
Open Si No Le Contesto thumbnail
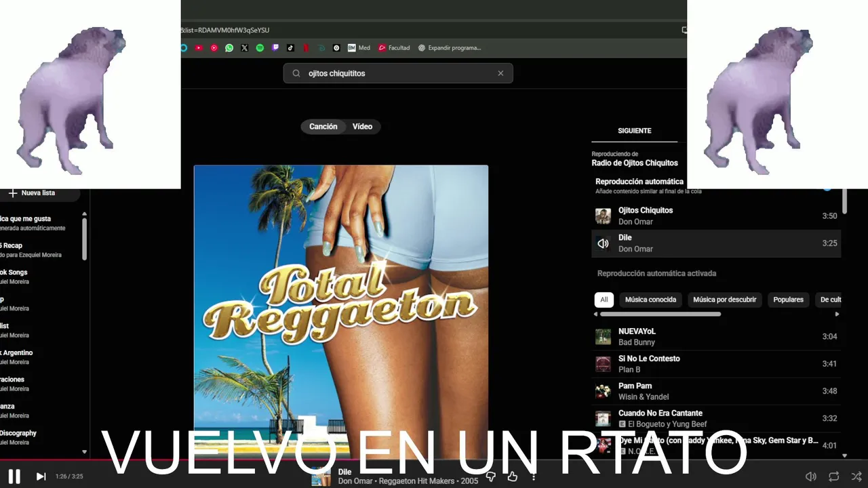(603, 364)
